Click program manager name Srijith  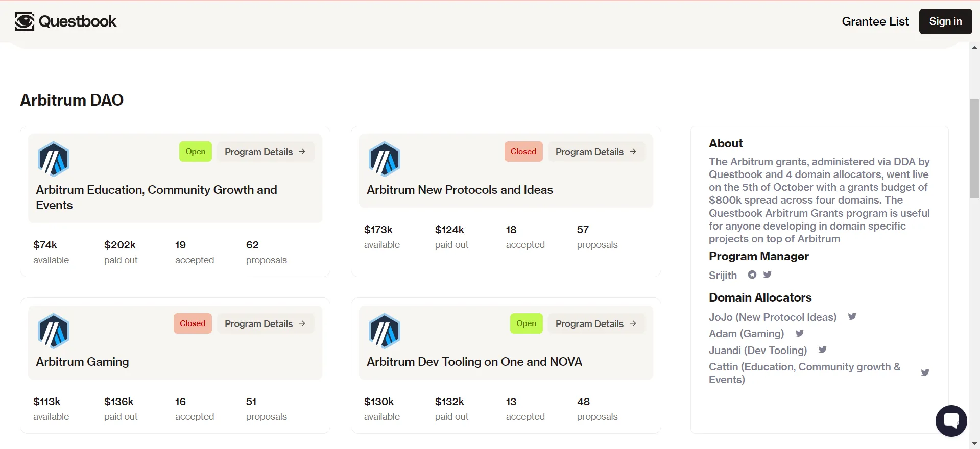(723, 276)
